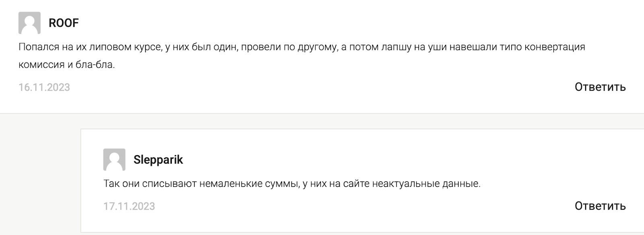Click the word комиссия in ROOF's comment
The width and height of the screenshot is (644, 235).
[41, 63]
